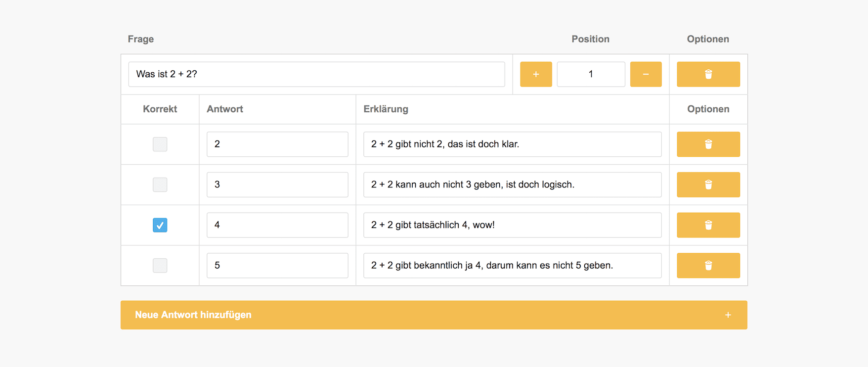The width and height of the screenshot is (868, 367).
Task: Delete the question 'Was ist 2 + 2?'
Action: tap(708, 74)
